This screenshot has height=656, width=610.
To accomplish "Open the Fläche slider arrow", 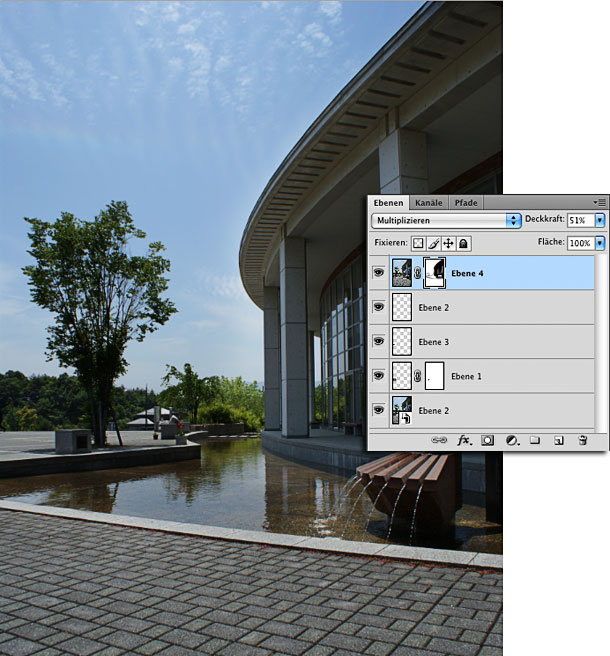I will (600, 243).
